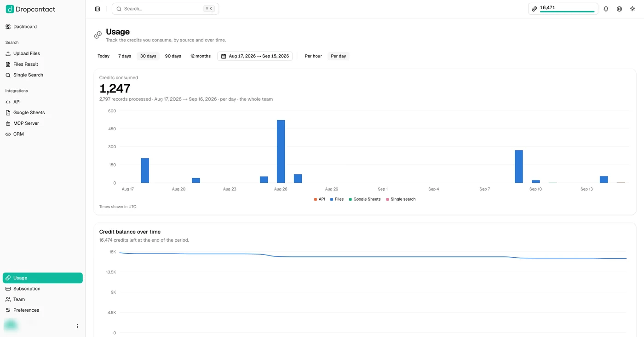Toggle the Google Sheets legend swatch
Screen dimensions: 644x337
coord(351,199)
